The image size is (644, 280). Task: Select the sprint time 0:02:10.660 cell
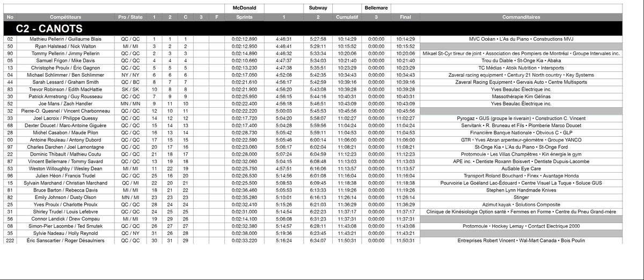click(x=244, y=61)
